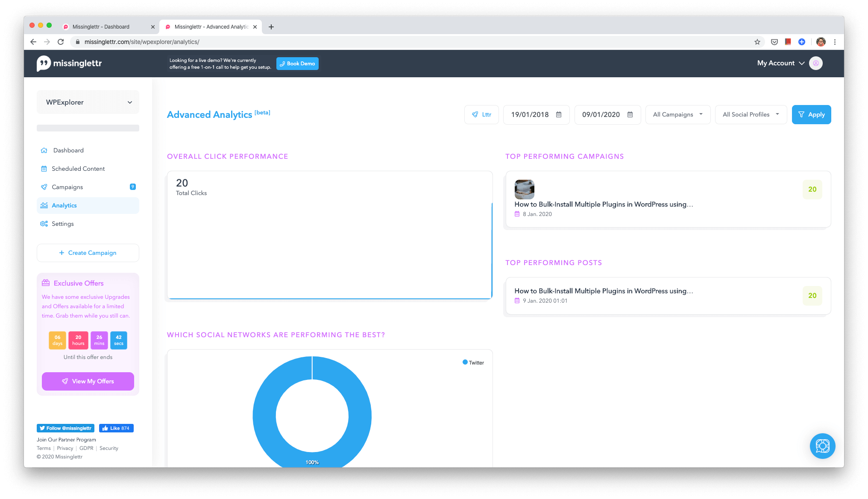This screenshot has width=868, height=499.
Task: Click the top campaign thumbnail image
Action: pyautogui.click(x=524, y=189)
